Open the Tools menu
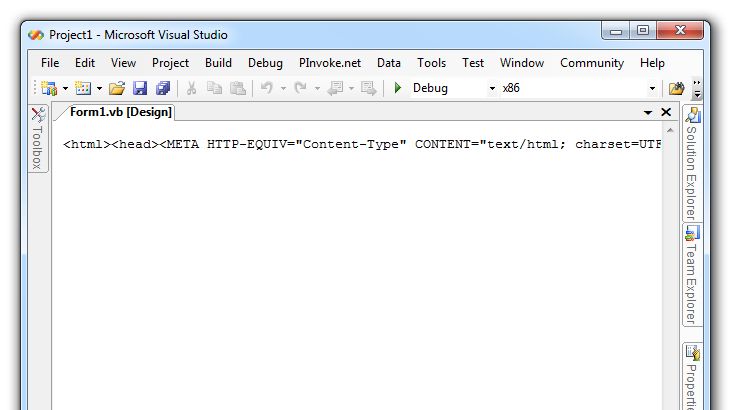 coord(431,63)
